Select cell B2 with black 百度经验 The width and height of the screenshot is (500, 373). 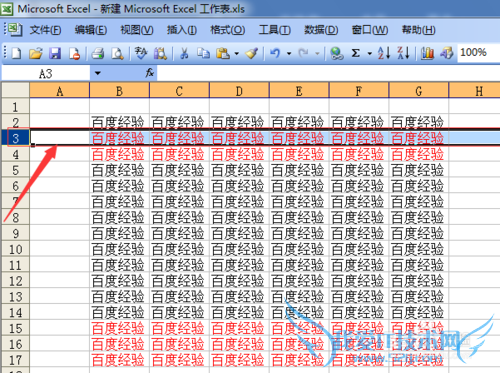coord(119,122)
